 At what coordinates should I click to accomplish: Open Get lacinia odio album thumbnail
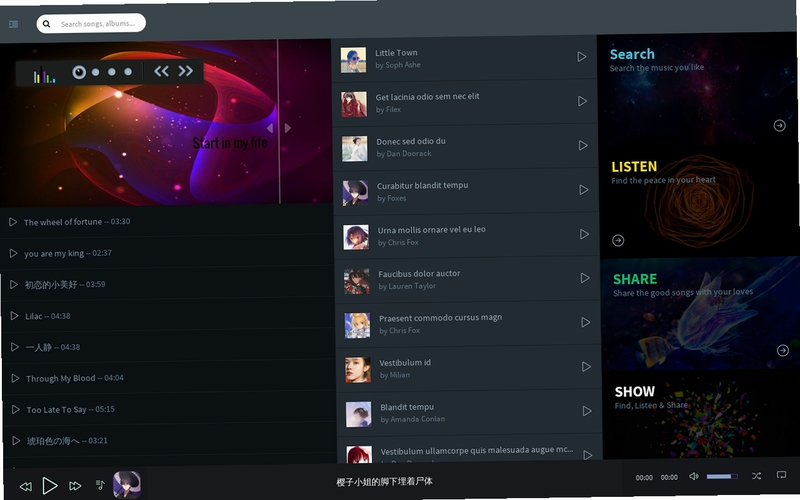coord(354,105)
